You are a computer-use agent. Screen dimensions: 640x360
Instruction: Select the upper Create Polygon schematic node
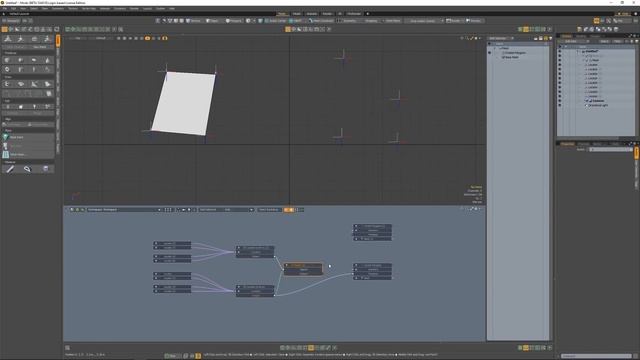[372, 232]
